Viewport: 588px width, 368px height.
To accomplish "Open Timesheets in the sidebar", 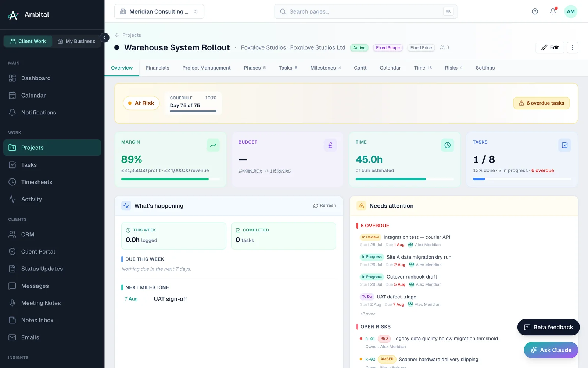I will click(x=52, y=182).
